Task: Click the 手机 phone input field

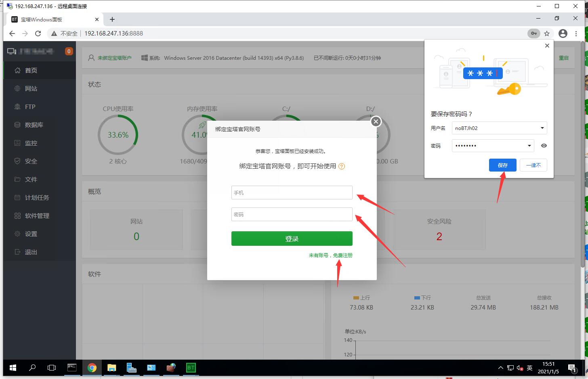Action: click(x=292, y=193)
